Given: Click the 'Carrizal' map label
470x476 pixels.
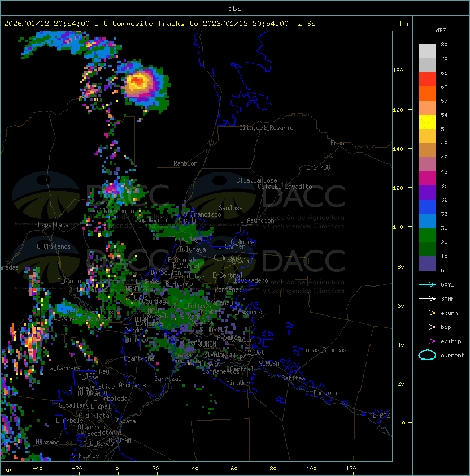Looking at the screenshot, I should pos(168,379).
